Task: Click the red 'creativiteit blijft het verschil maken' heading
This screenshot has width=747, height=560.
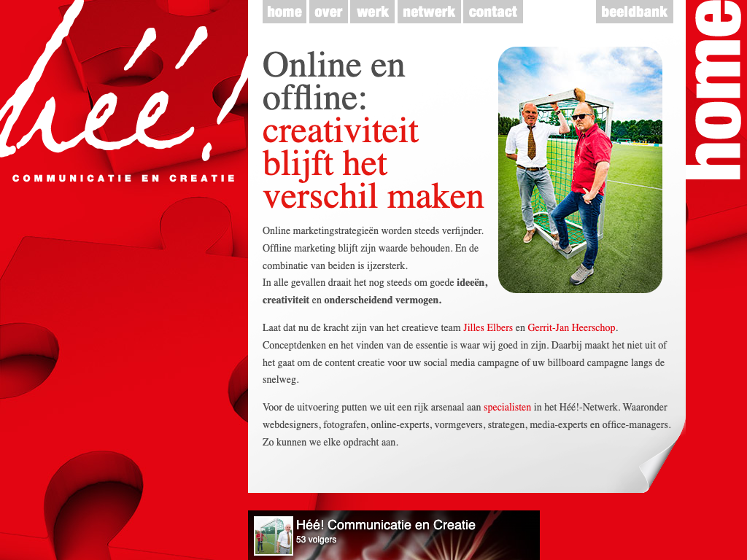Action: 373,163
